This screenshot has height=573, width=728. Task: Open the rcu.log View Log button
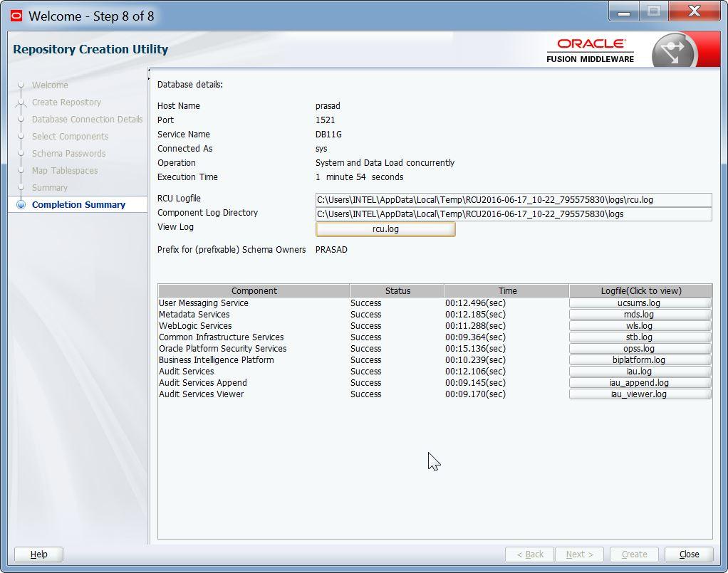coord(385,229)
